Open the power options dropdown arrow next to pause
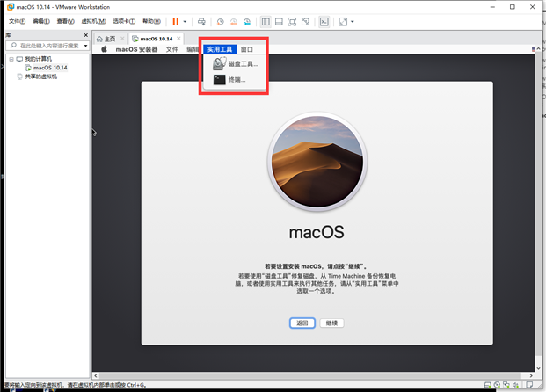The height and width of the screenshot is (392, 546). tap(185, 22)
